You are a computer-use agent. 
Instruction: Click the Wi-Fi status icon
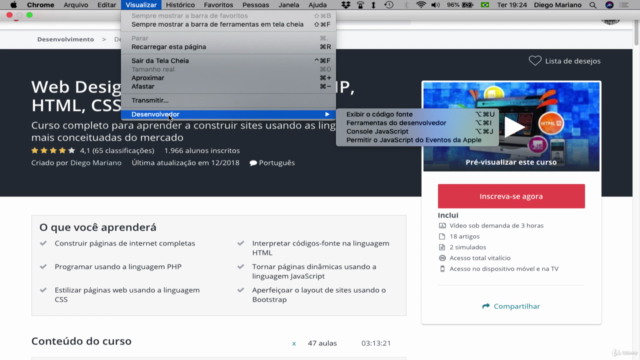coord(421,5)
